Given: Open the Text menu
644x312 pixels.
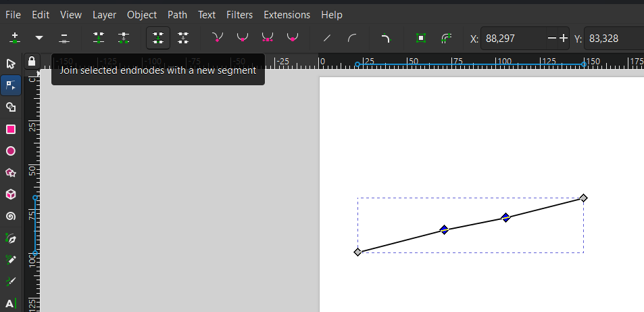Looking at the screenshot, I should (207, 15).
